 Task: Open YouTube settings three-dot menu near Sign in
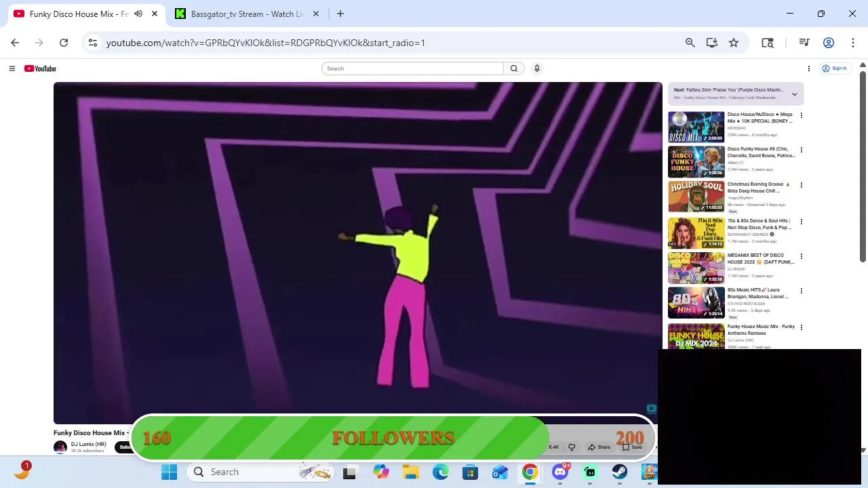click(x=808, y=68)
